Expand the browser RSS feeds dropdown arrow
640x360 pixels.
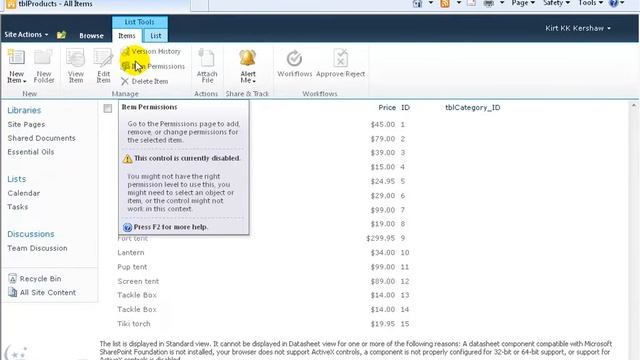pyautogui.click(x=458, y=3)
